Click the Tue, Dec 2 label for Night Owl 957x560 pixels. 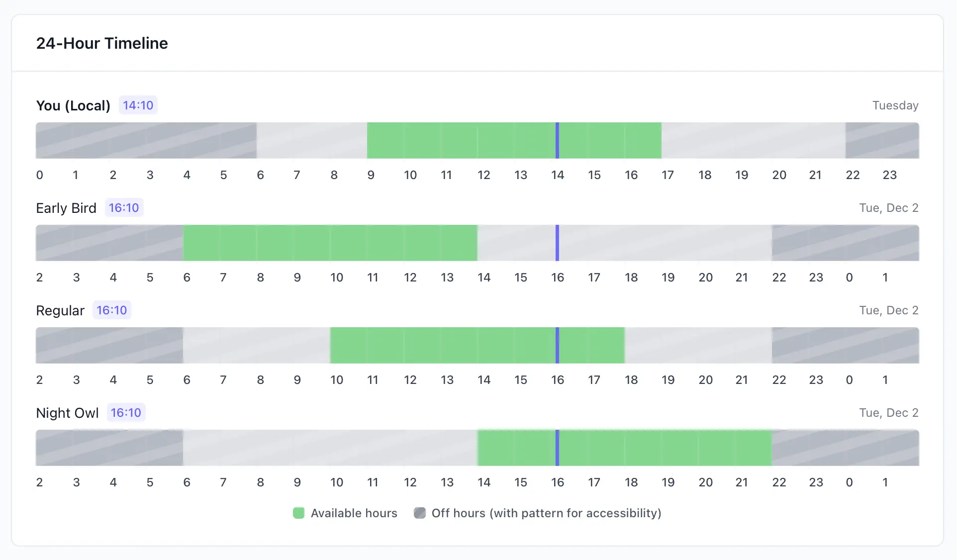point(888,413)
